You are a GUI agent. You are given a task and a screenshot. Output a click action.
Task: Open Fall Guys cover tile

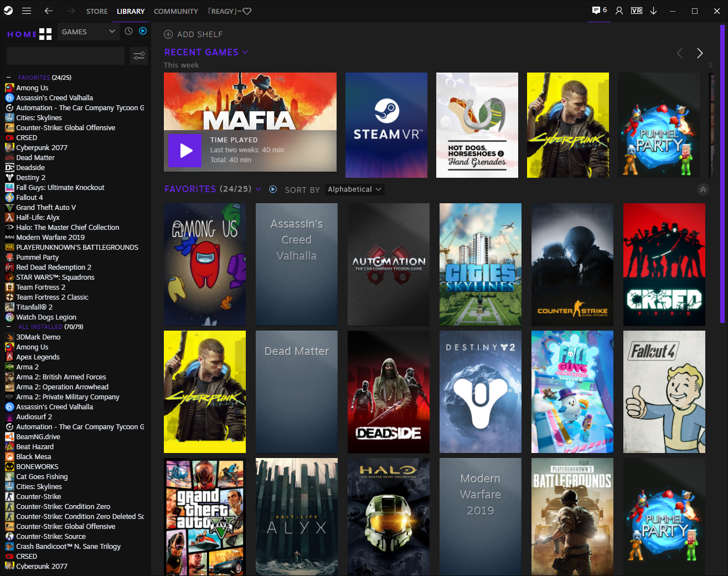pos(572,392)
